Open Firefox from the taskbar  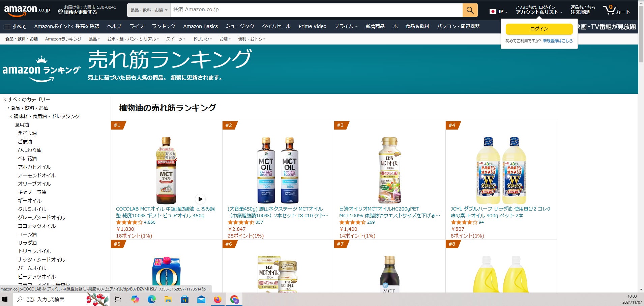coord(218,299)
